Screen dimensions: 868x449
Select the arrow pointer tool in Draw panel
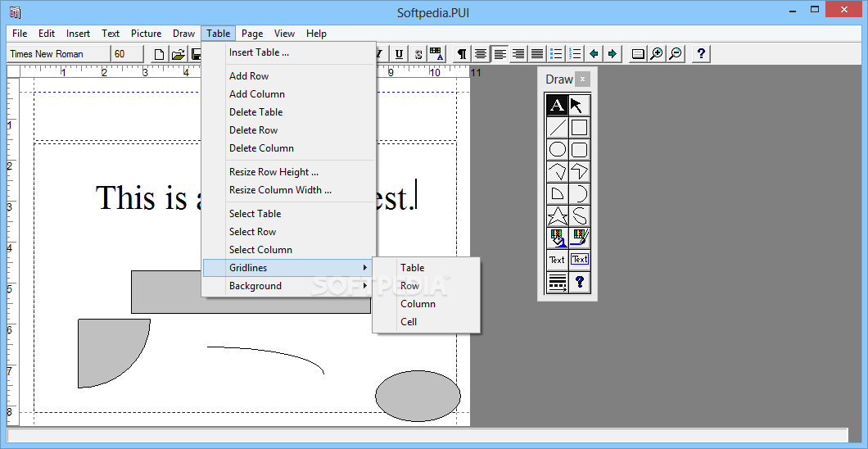point(579,105)
